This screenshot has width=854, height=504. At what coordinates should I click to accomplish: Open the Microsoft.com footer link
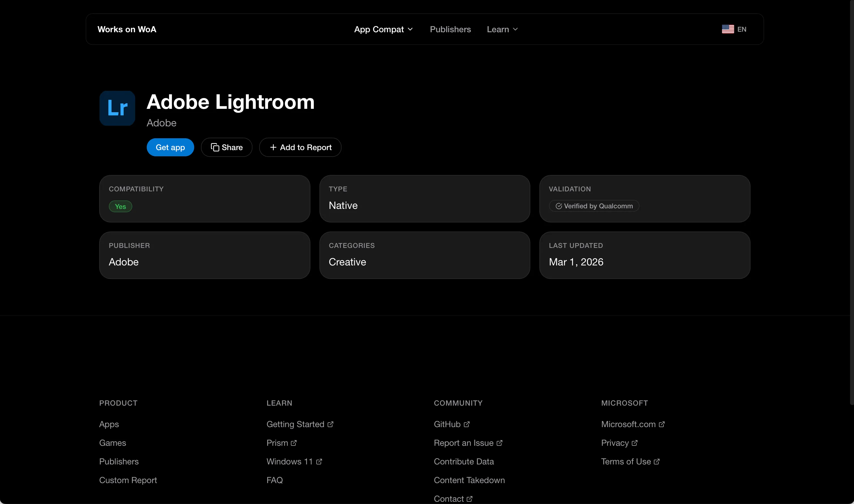click(x=633, y=425)
